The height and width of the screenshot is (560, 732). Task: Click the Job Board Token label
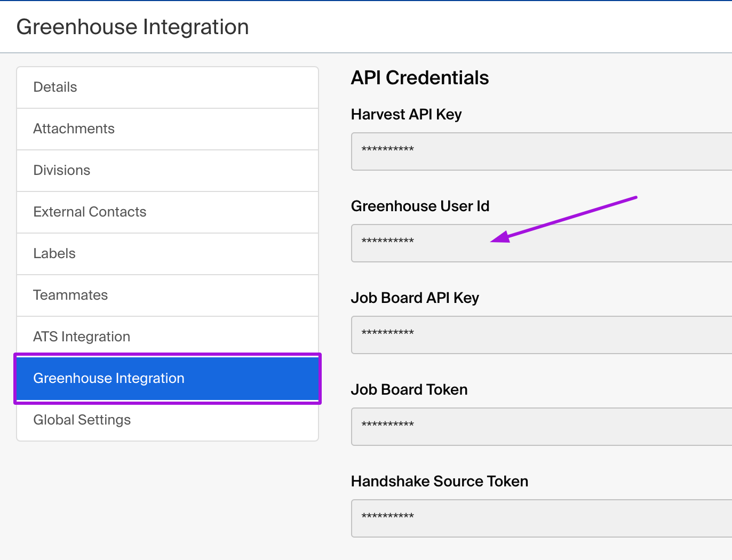click(x=409, y=390)
